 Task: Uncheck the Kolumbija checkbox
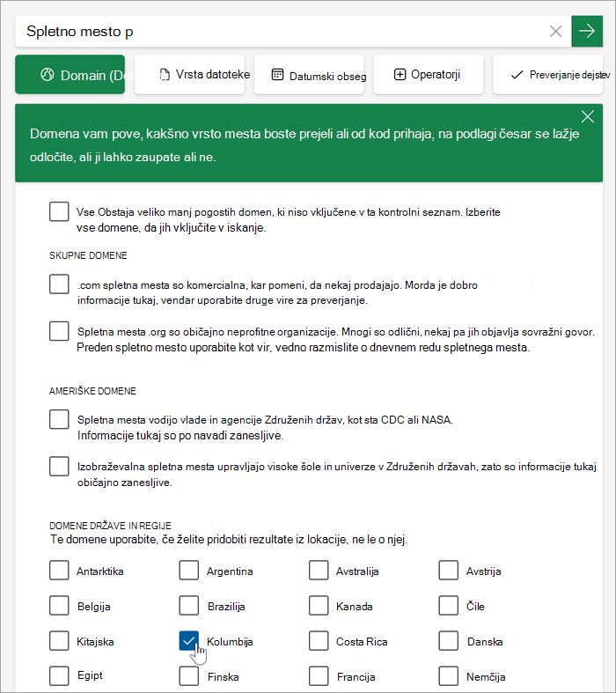(189, 641)
